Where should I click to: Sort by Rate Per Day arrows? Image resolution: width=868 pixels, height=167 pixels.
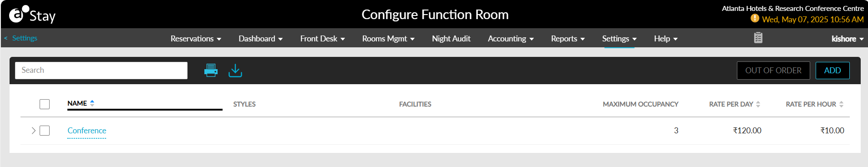coord(758,104)
